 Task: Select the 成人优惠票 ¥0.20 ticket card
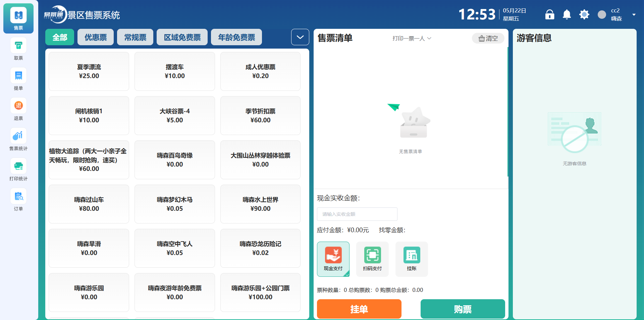point(260,71)
